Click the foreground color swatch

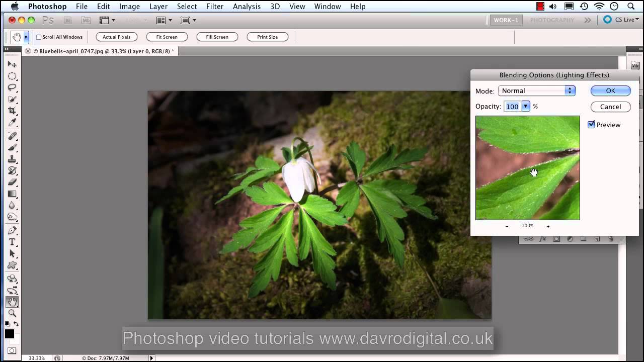click(x=10, y=334)
